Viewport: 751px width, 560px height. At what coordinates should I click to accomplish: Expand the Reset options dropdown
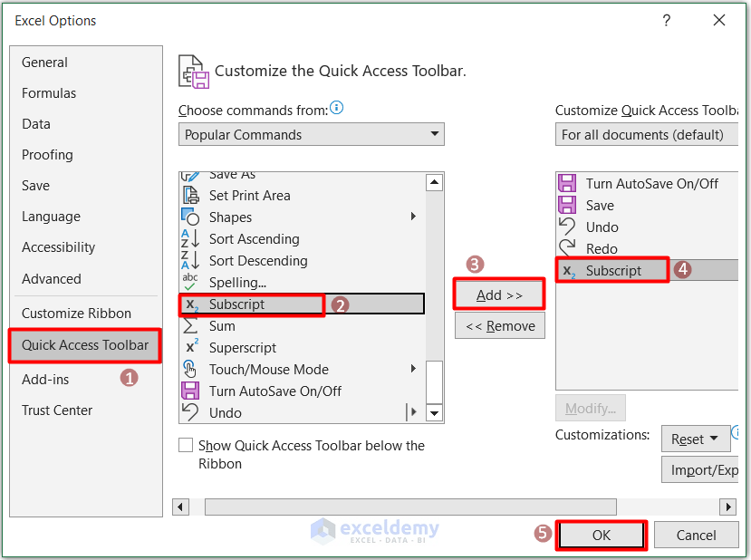[x=713, y=439]
